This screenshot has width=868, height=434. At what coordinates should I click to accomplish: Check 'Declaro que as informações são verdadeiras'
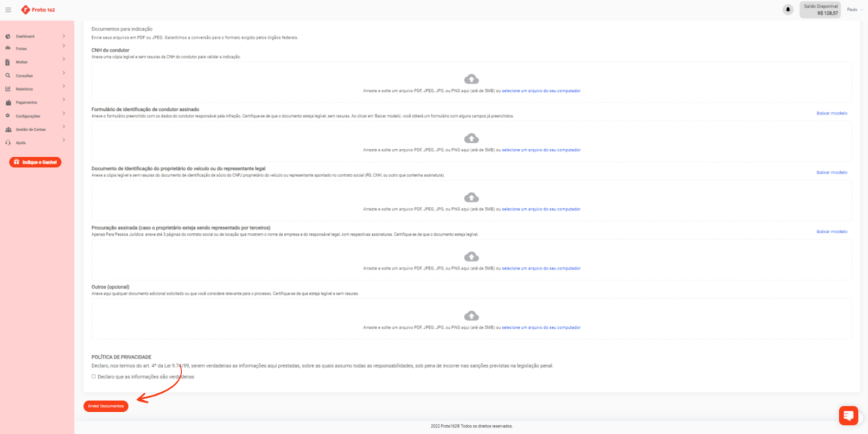[93, 376]
